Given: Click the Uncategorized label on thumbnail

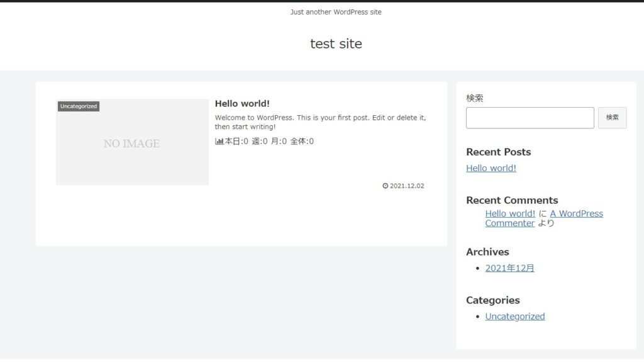Looking at the screenshot, I should coord(79,106).
